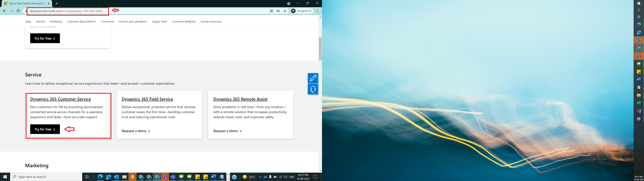Open Chrome's three-dot menu
Viewport: 644px width, 181px height.
click(317, 11)
